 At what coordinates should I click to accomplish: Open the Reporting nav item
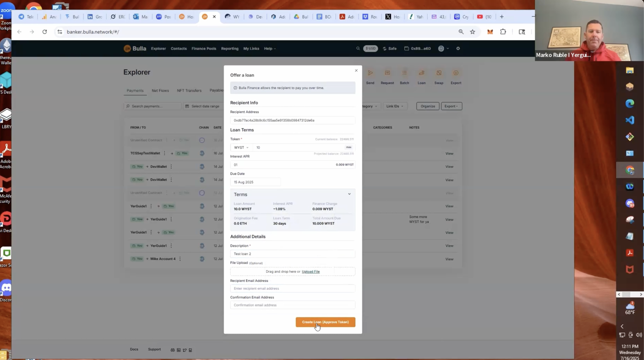229,49
